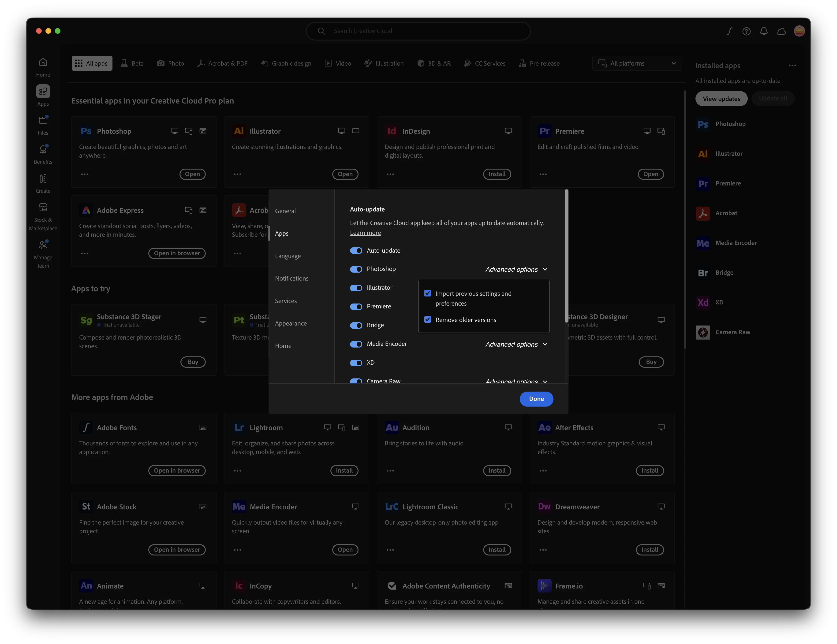837x644 pixels.
Task: Click Illustrator icon in Installed apps
Action: coord(703,154)
